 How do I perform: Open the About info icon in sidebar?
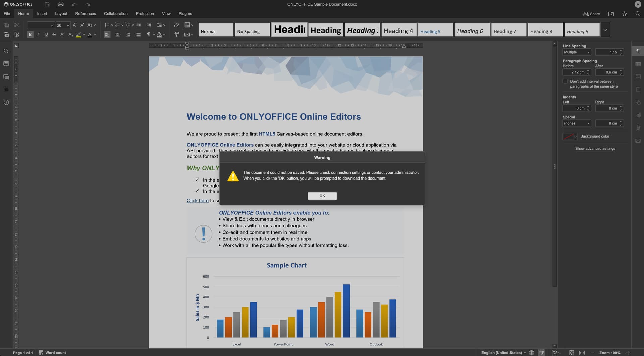(6, 102)
